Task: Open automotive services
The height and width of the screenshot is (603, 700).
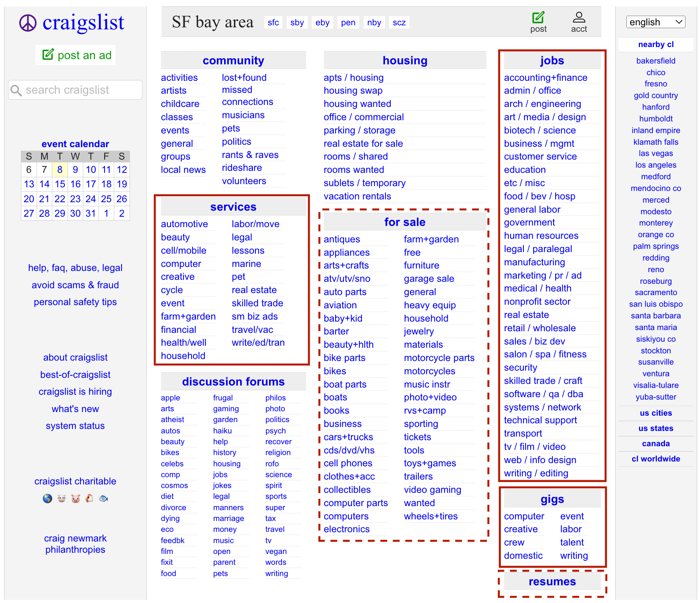Action: pos(184,224)
